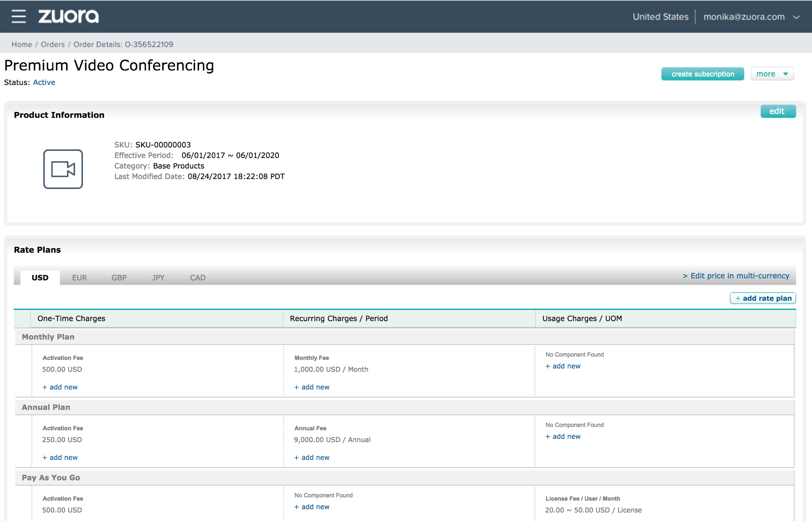812x521 pixels.
Task: Click the add rate plan button
Action: pos(763,298)
